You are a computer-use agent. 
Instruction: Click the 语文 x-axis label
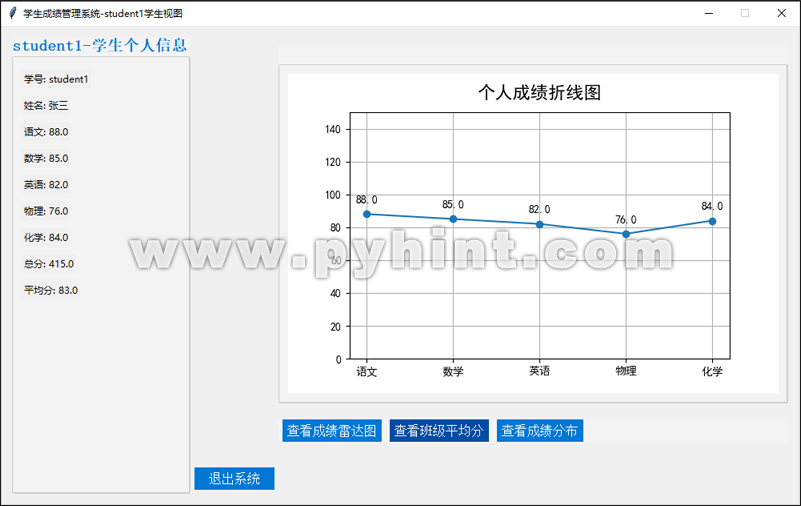coord(367,371)
